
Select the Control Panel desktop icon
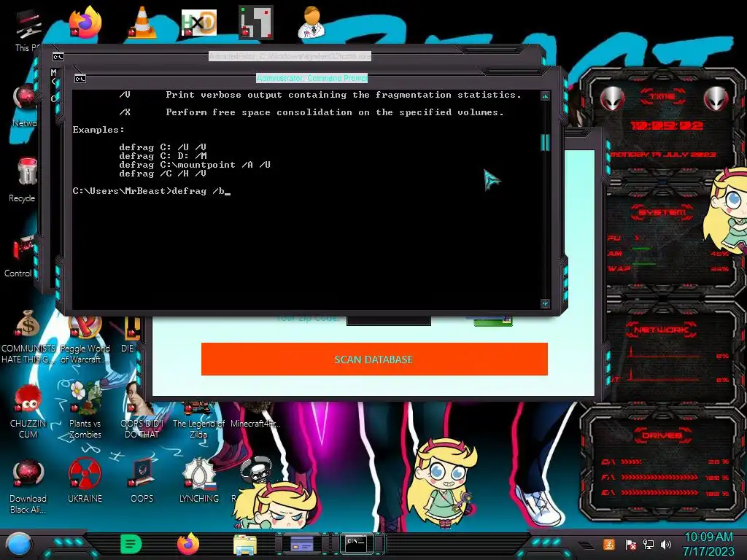19,256
